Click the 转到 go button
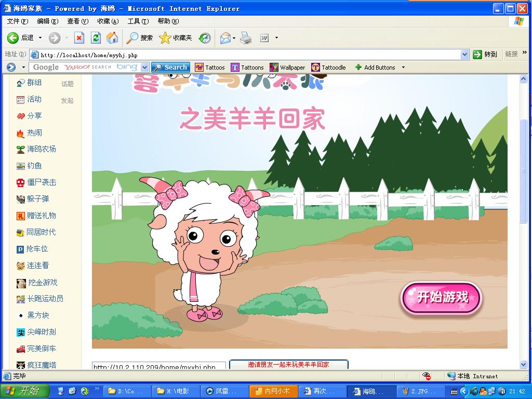This screenshot has width=532, height=399. click(485, 54)
